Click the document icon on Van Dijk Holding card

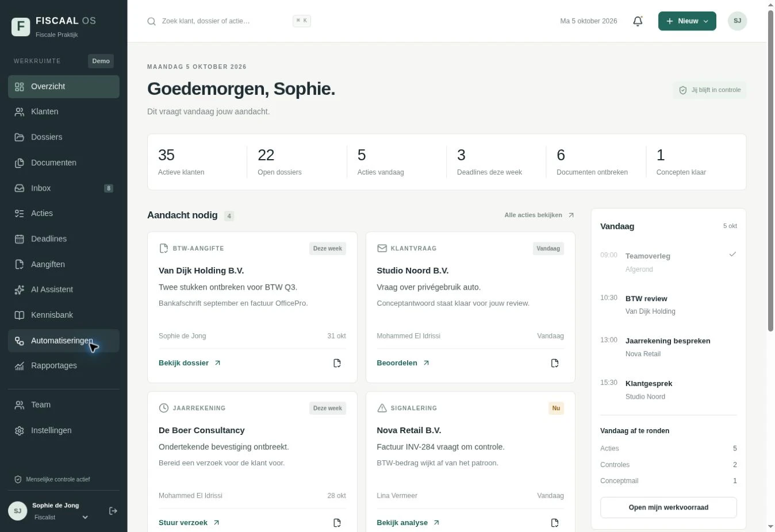[337, 363]
